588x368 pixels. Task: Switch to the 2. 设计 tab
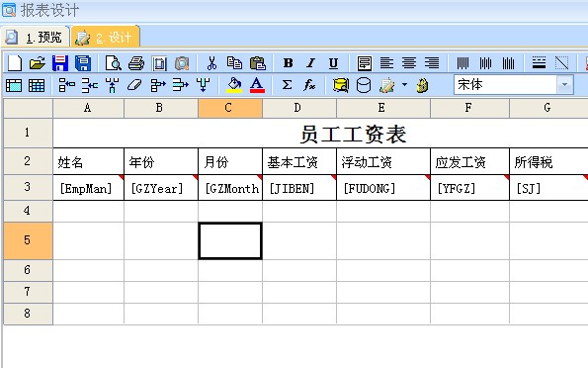click(106, 37)
